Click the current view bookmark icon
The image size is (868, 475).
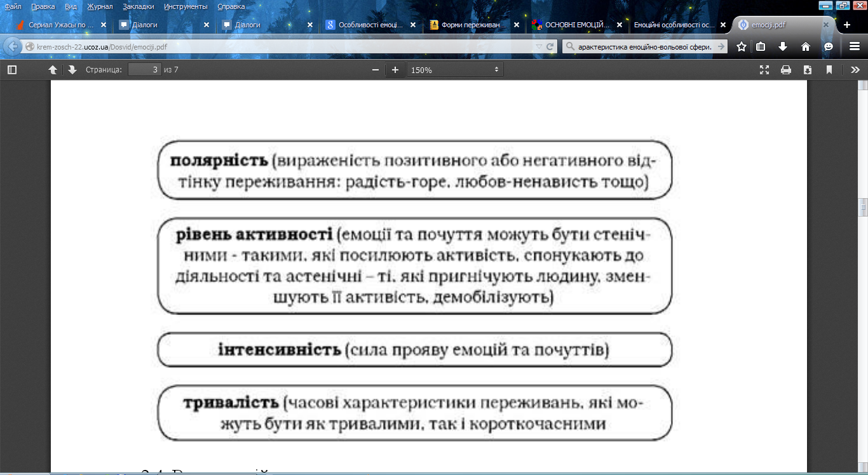[x=829, y=70]
